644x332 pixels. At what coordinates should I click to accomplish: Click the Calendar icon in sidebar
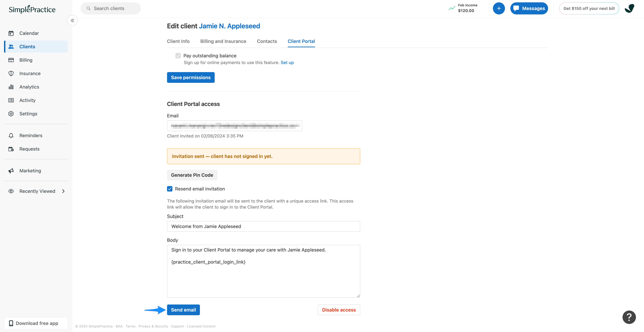(11, 33)
